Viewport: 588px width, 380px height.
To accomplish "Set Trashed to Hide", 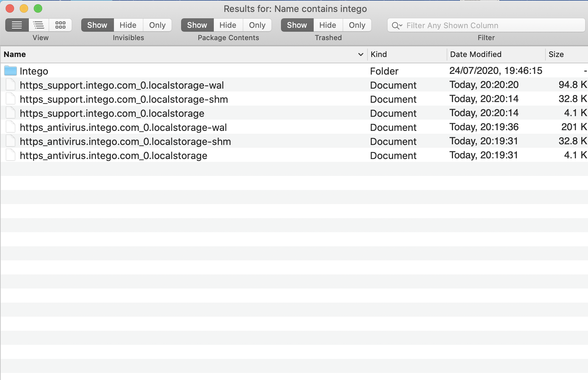I will coord(328,25).
